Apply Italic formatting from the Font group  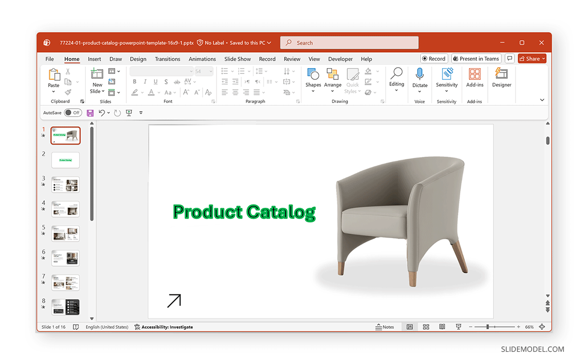145,82
